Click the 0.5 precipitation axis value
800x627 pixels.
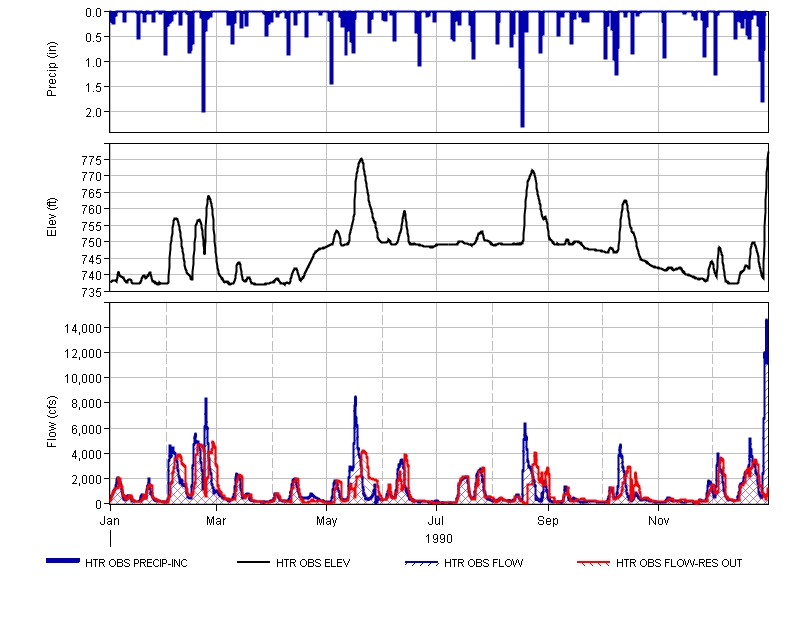(94, 37)
